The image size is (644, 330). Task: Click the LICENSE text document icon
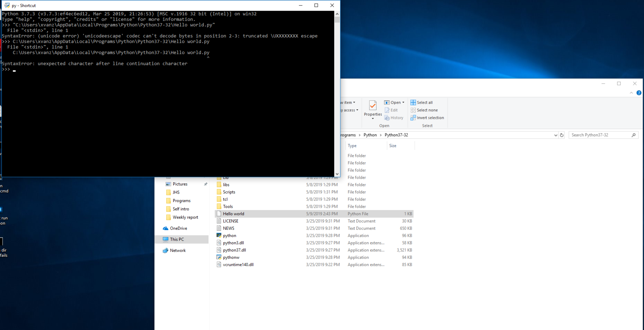point(219,221)
